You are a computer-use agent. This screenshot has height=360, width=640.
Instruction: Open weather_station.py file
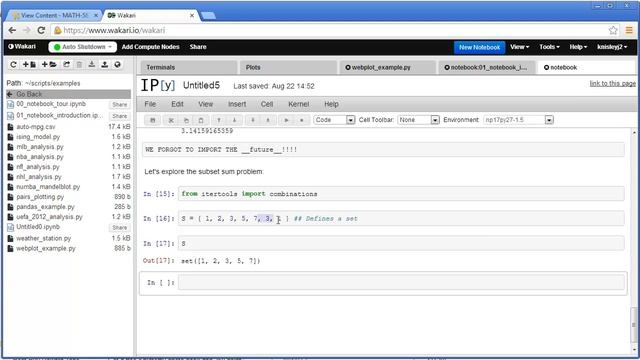pos(44,238)
